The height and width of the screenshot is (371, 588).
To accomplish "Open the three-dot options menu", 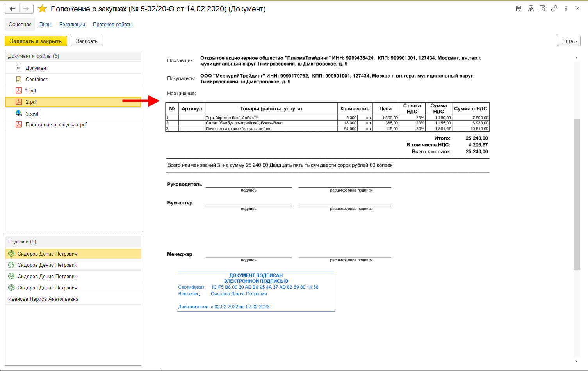I will click(x=566, y=9).
